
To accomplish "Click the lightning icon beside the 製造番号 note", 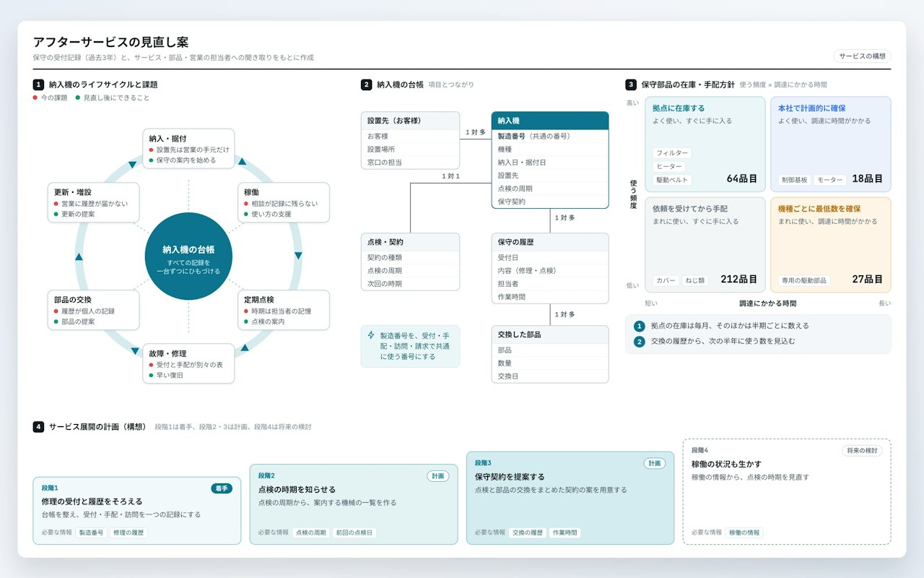I will pos(371,335).
